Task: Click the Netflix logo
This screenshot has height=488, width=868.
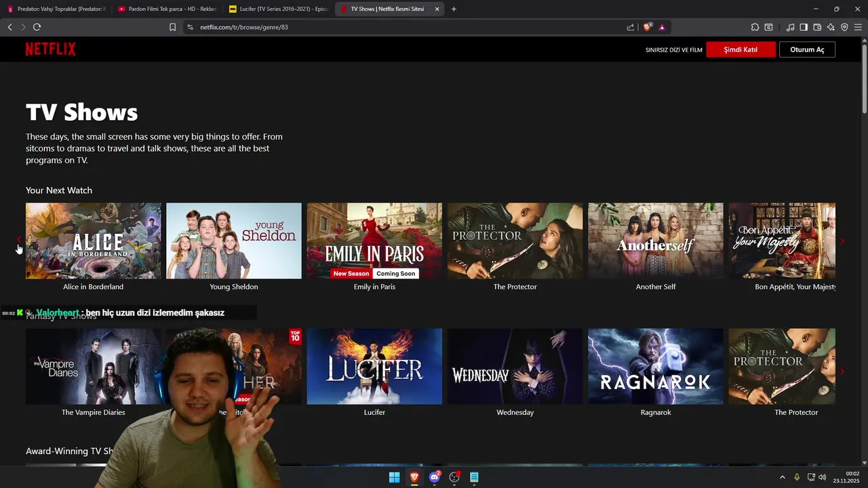Action: [50, 49]
